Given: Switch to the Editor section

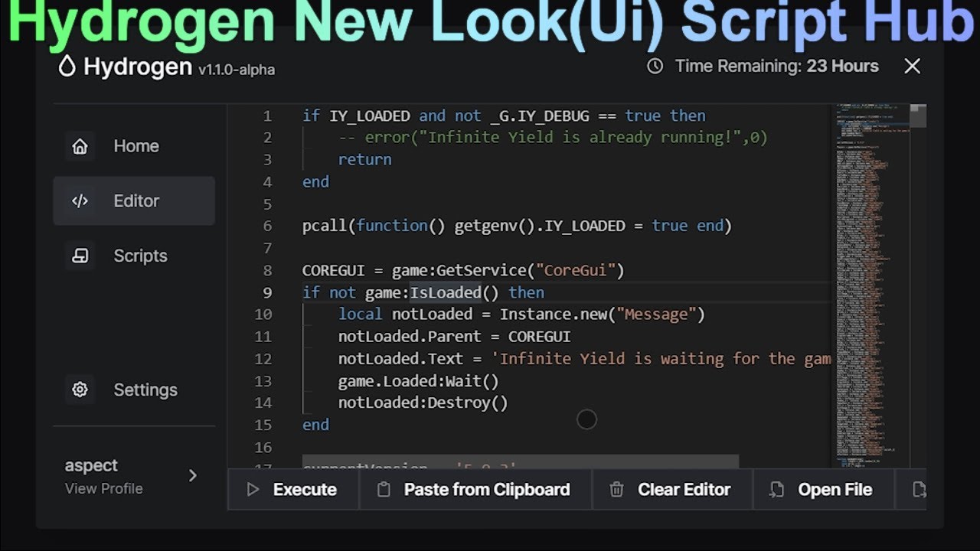Looking at the screenshot, I should click(x=134, y=201).
